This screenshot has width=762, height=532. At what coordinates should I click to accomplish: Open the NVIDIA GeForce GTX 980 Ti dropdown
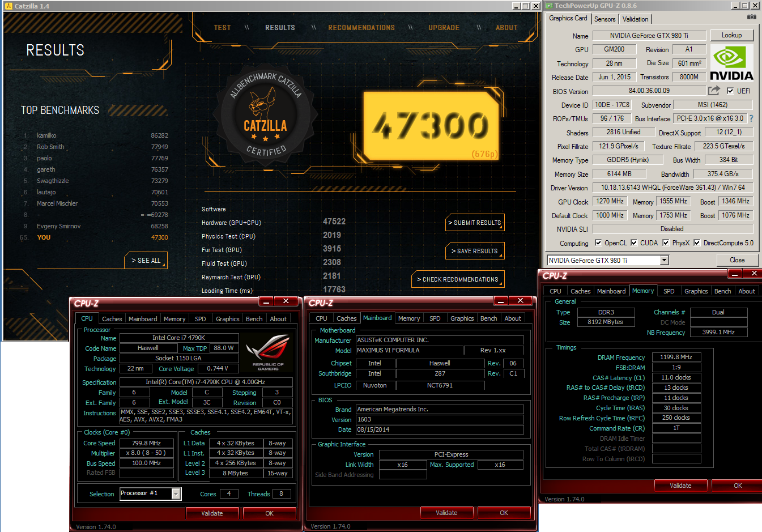coord(665,260)
